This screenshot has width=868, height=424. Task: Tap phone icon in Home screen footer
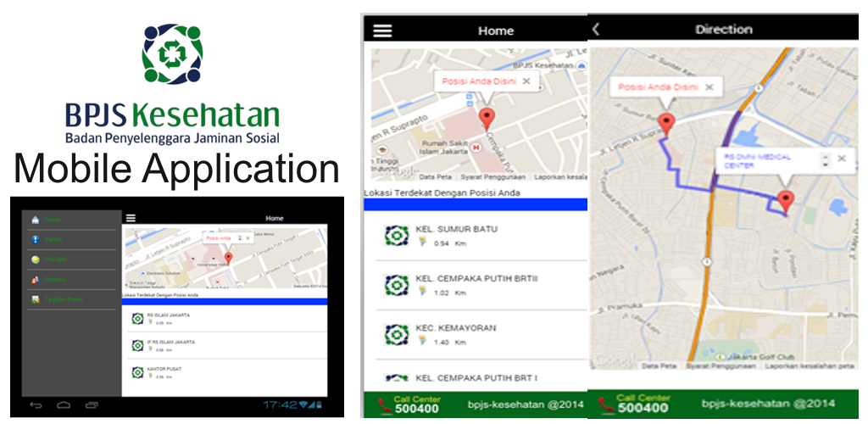click(384, 405)
